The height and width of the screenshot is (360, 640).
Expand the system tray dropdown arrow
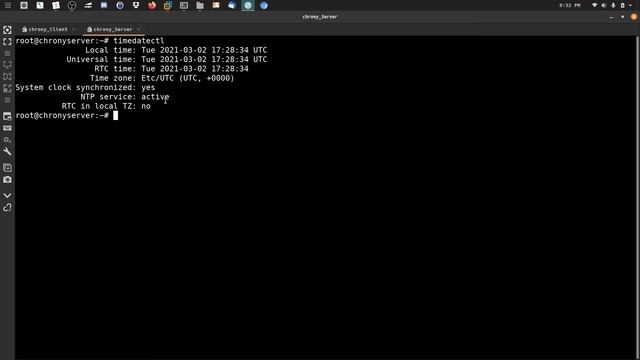631,5
